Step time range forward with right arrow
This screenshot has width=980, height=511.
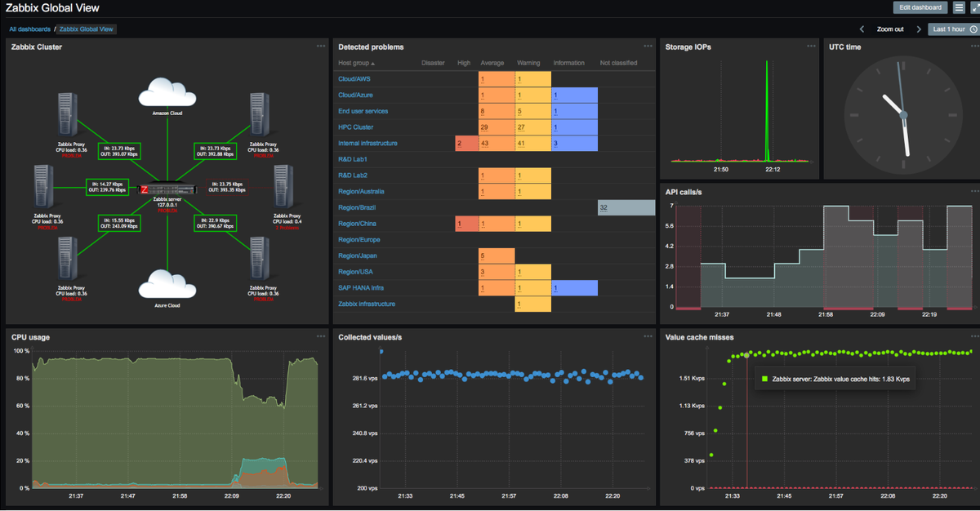tap(919, 29)
